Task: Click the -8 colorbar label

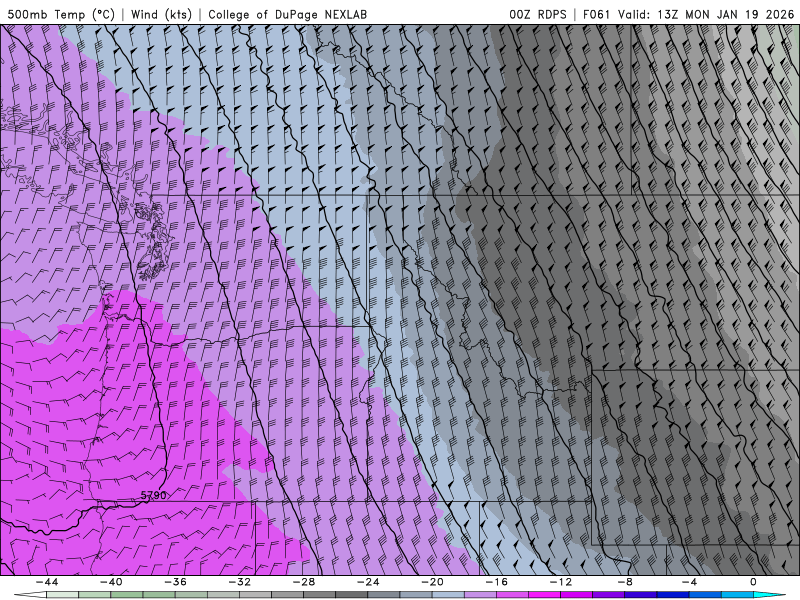Action: (x=625, y=582)
